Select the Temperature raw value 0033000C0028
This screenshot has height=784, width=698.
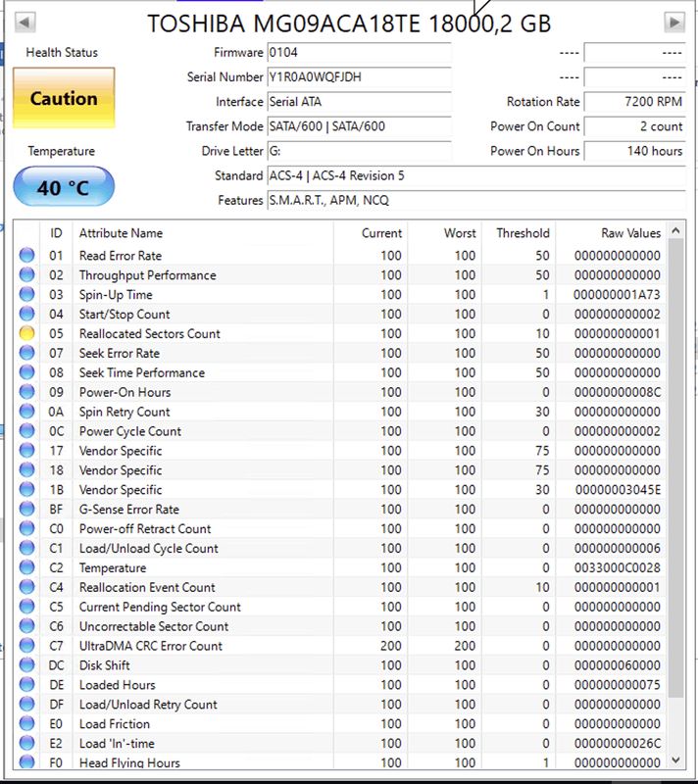click(617, 567)
